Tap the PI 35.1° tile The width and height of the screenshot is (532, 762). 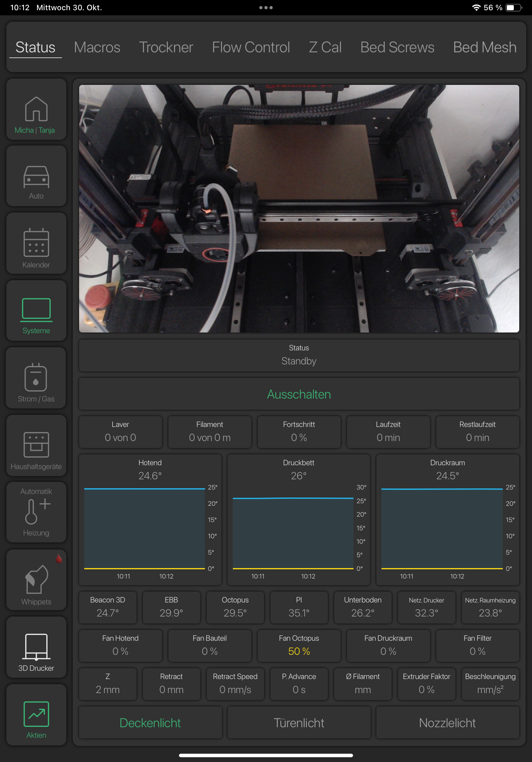tap(299, 607)
